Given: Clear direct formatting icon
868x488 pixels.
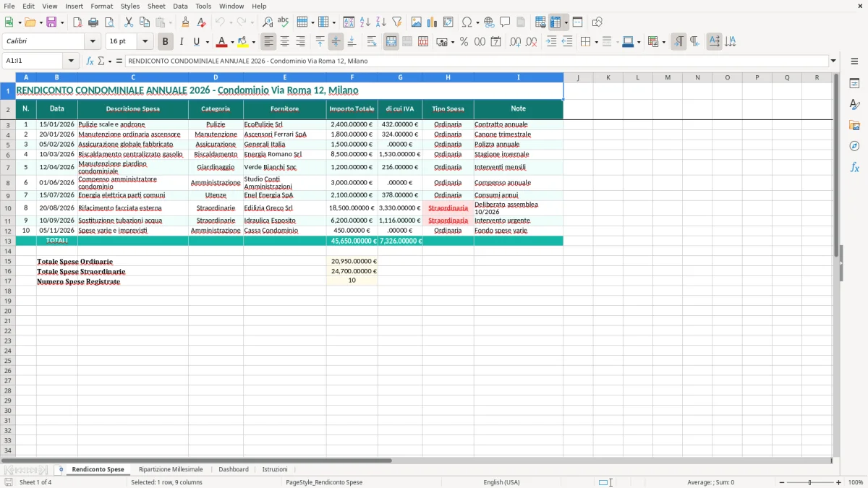Looking at the screenshot, I should [201, 22].
